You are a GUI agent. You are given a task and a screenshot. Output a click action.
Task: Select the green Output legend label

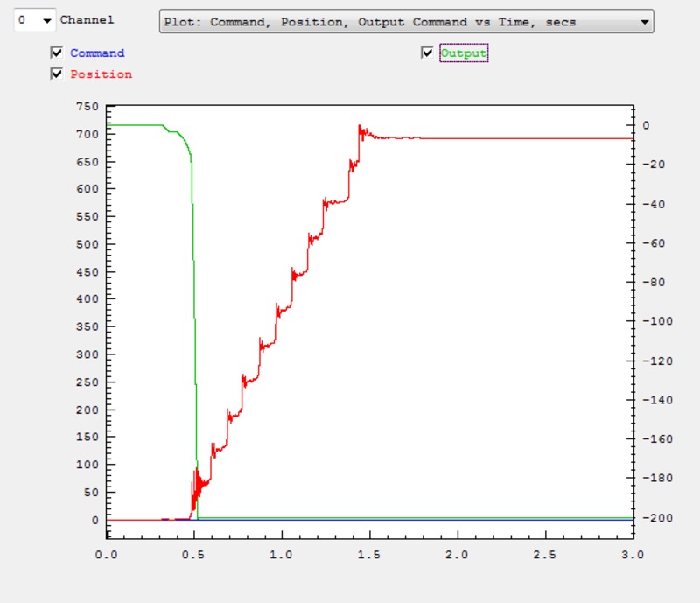point(463,53)
